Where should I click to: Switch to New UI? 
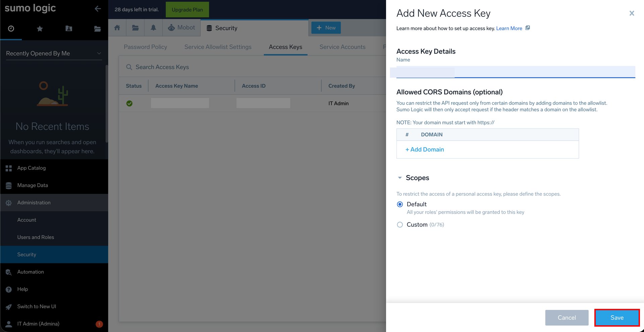pyautogui.click(x=54, y=307)
